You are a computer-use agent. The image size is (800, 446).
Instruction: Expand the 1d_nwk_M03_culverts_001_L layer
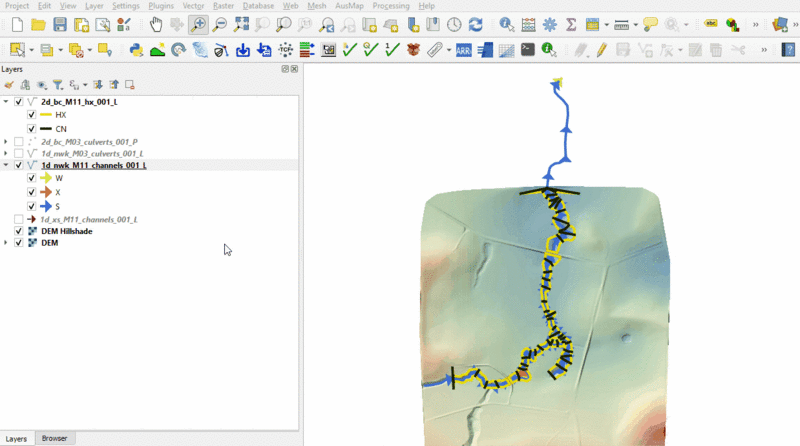pyautogui.click(x=7, y=154)
